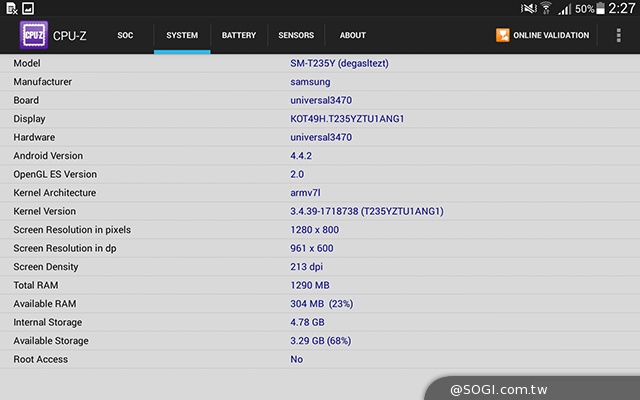Screen dimensions: 640x400
Task: Tap the cellular signal bars icon
Action: [x=564, y=8]
